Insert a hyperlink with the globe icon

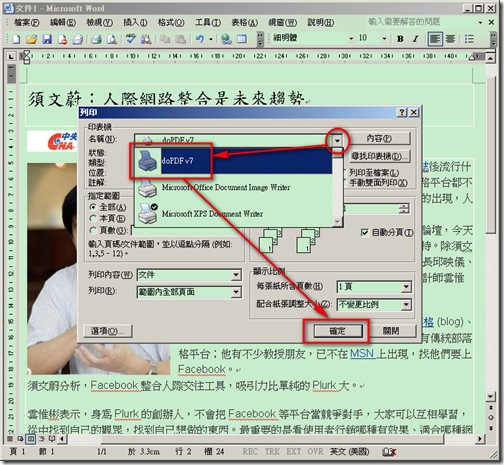(226, 39)
